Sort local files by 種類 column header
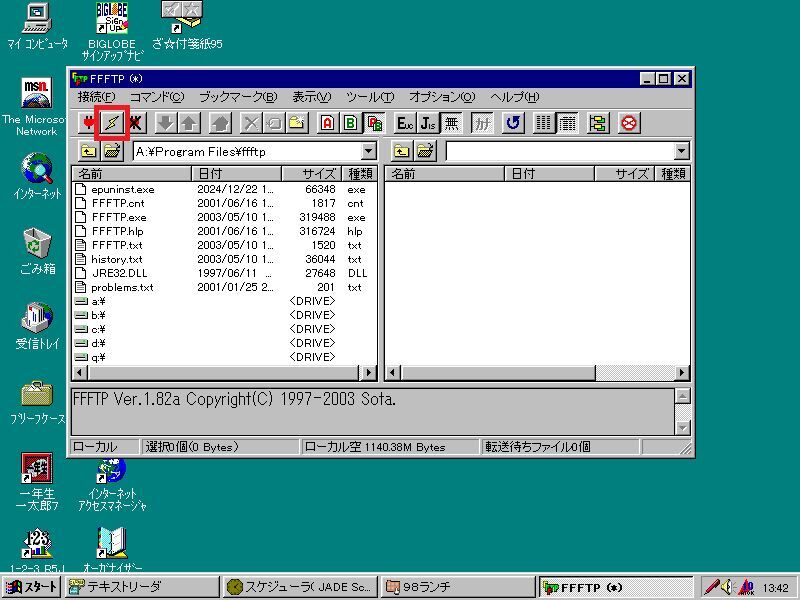This screenshot has width=800, height=600. coord(359,173)
